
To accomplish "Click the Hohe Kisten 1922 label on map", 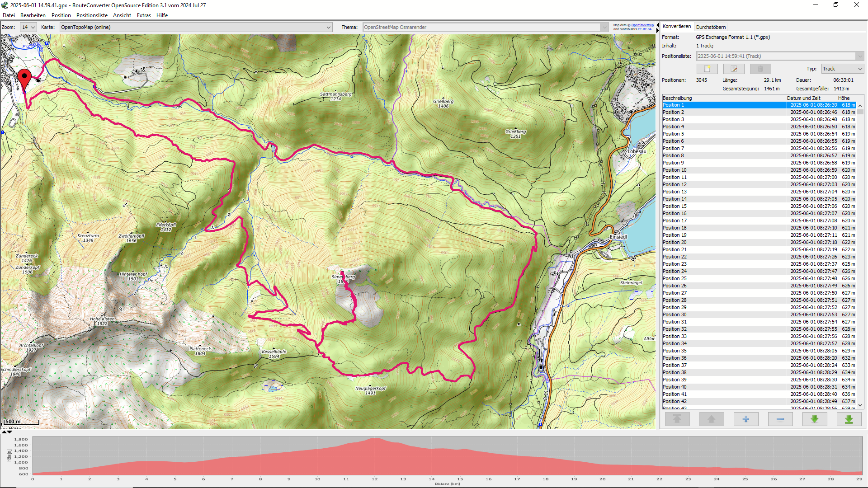I will point(102,321).
